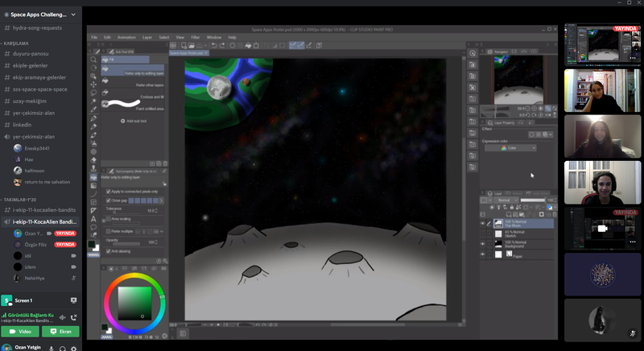Select the Text tool
This screenshot has height=351, width=644.
93,218
